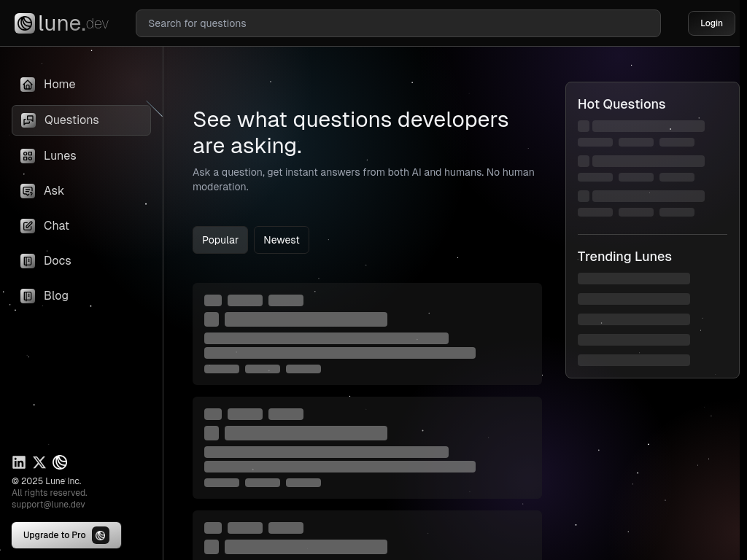Open the LinkedIn social link
The width and height of the screenshot is (747, 560).
pos(19,462)
